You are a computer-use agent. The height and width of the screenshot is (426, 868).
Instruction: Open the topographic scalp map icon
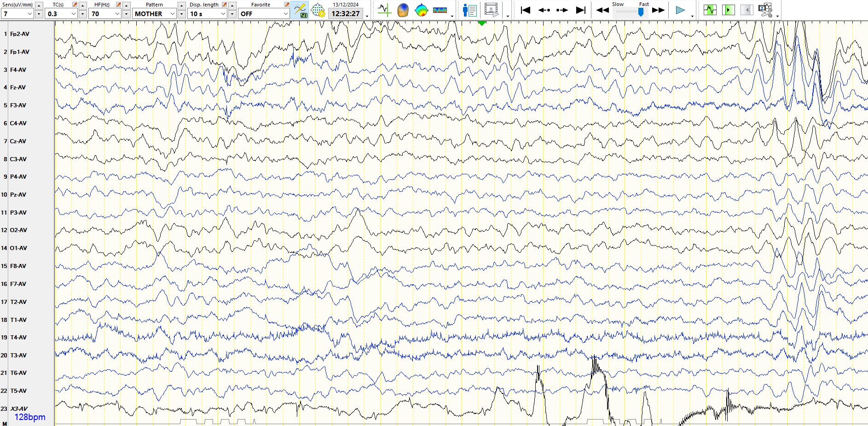(x=421, y=10)
